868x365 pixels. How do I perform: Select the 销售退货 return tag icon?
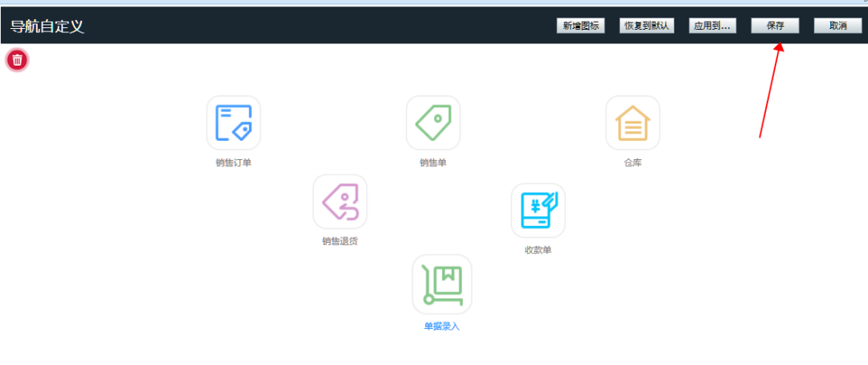pos(340,202)
